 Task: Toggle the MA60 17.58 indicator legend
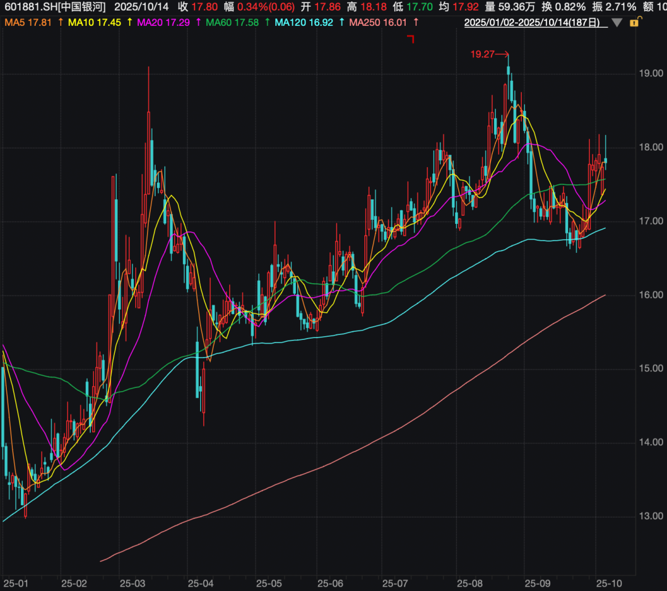[x=234, y=22]
